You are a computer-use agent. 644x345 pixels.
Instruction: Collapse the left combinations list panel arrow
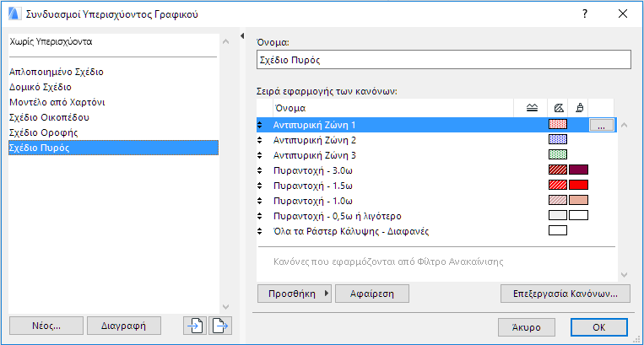(243, 36)
